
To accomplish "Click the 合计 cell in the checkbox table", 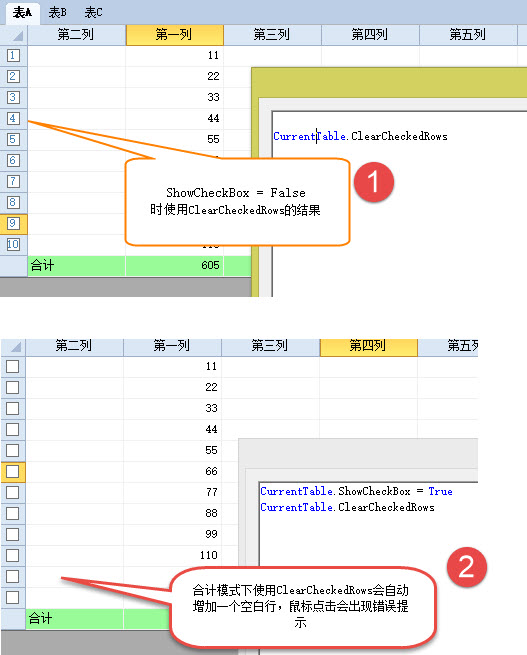I will (x=74, y=619).
